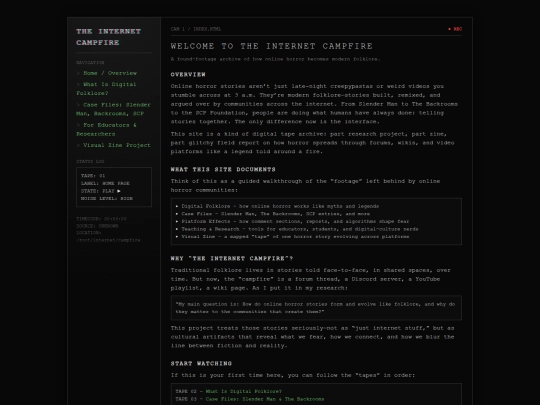Click the Digital Folklore bullet item

click(280, 206)
